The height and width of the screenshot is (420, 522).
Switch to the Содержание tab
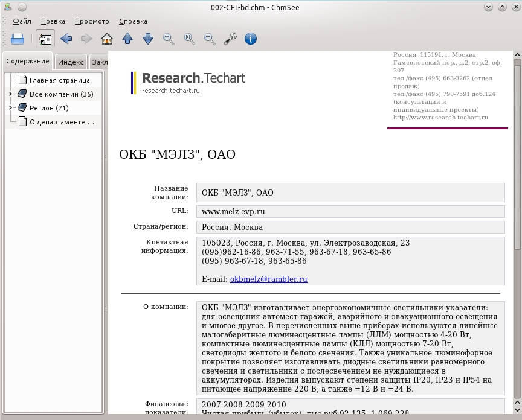(28, 61)
